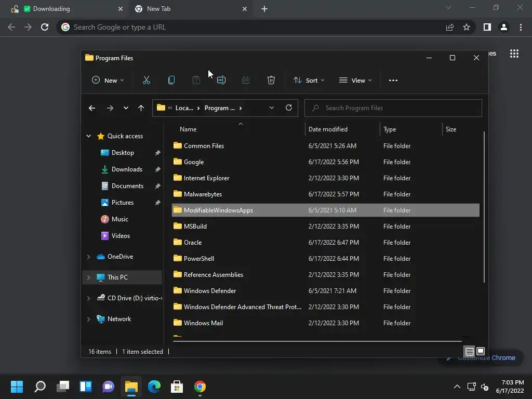Select the Windows Defender folder
Image resolution: width=532 pixels, height=399 pixels.
(325, 291)
